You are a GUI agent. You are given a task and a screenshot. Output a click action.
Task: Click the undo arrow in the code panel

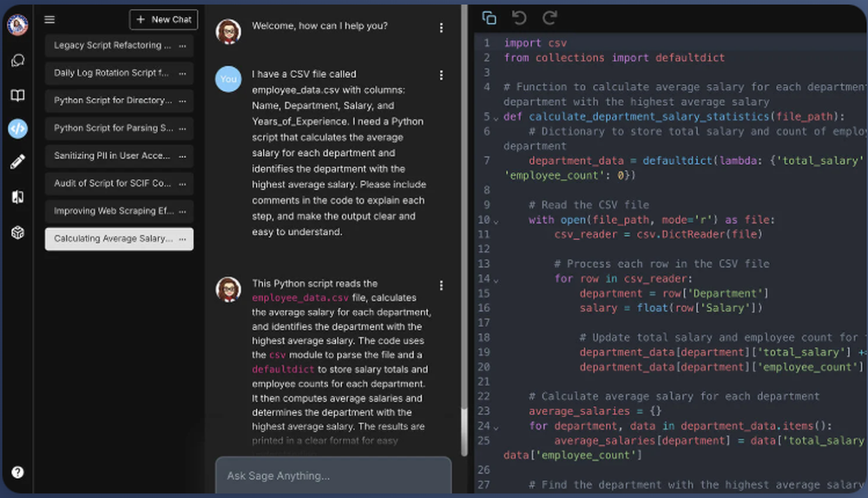click(519, 18)
